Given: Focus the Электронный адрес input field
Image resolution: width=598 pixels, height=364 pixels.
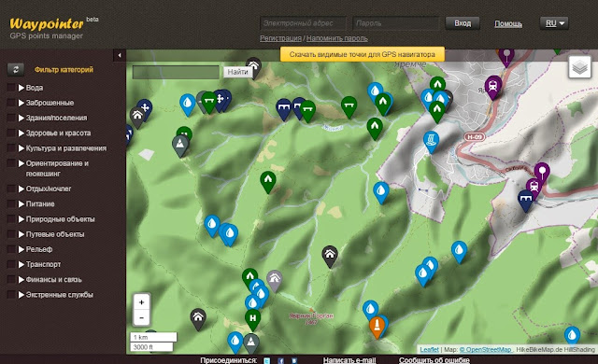Looking at the screenshot, I should click(x=303, y=23).
